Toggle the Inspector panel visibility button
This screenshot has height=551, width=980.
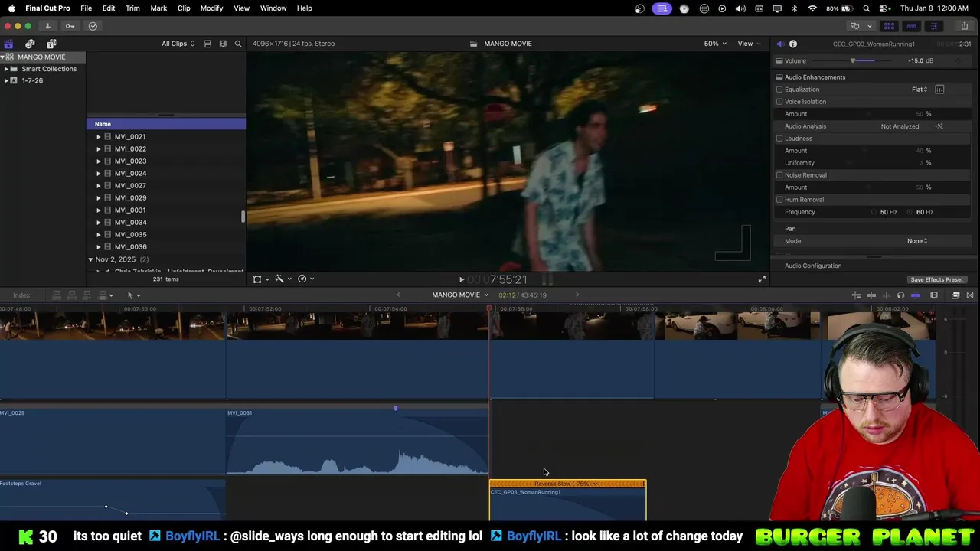pyautogui.click(x=933, y=26)
